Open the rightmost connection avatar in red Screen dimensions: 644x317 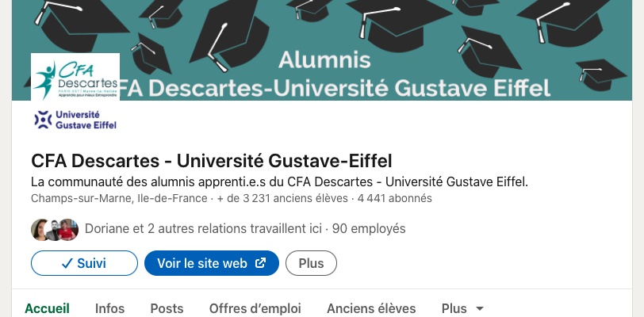tap(69, 229)
